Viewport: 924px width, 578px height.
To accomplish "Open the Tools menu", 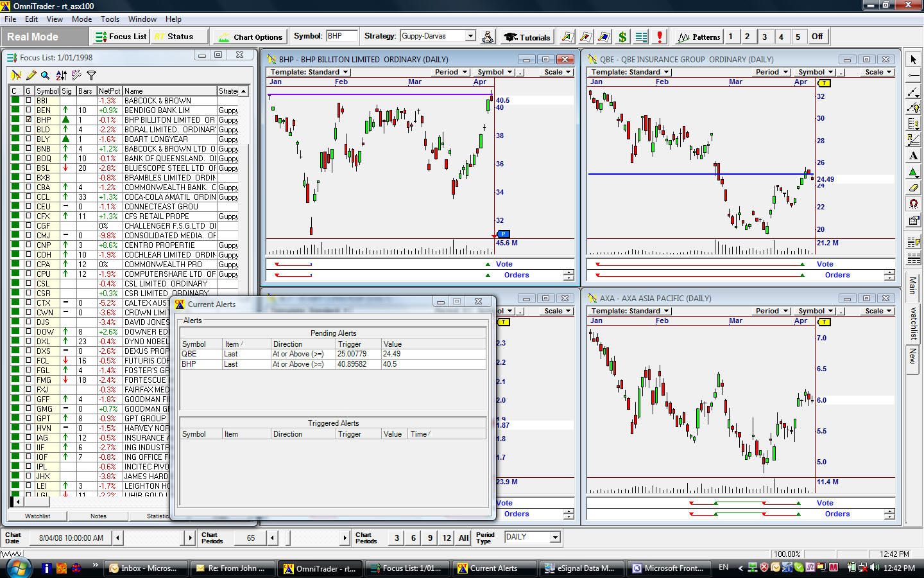I will (x=110, y=19).
